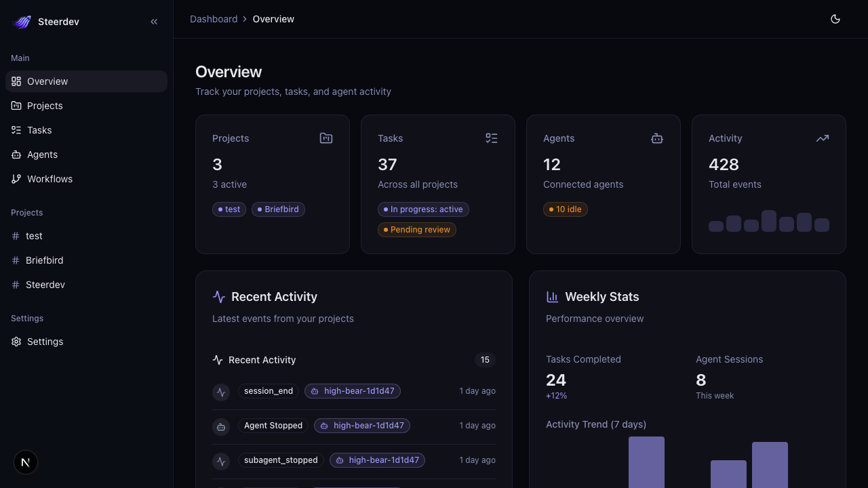Click the bar-chart icon beside Weekly Stats

pos(552,296)
